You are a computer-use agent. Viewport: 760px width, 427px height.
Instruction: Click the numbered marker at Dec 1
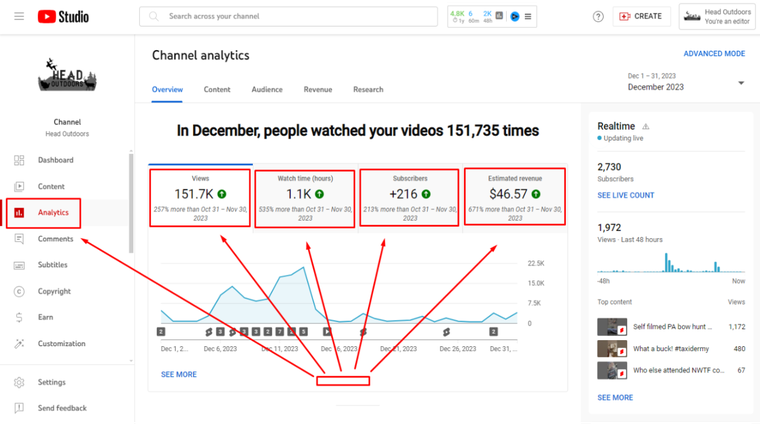point(161,332)
